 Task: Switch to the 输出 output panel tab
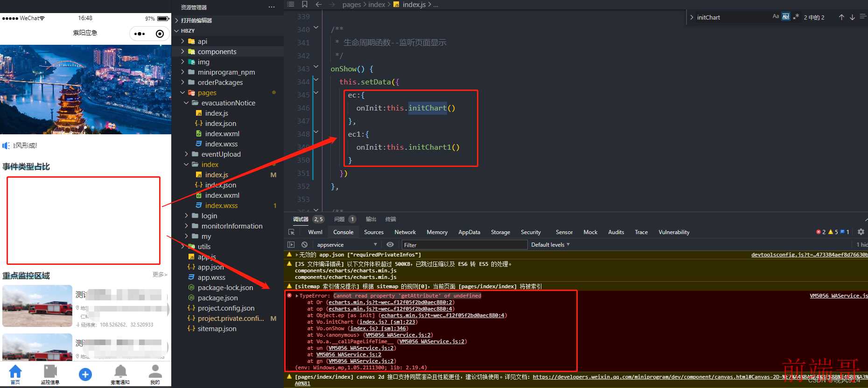tap(371, 219)
